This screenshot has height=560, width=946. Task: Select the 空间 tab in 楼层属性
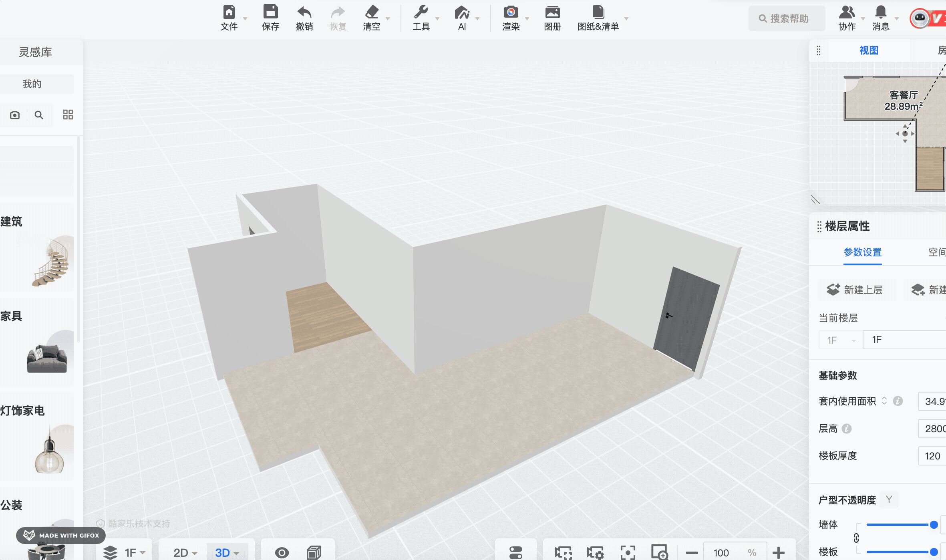coord(937,252)
